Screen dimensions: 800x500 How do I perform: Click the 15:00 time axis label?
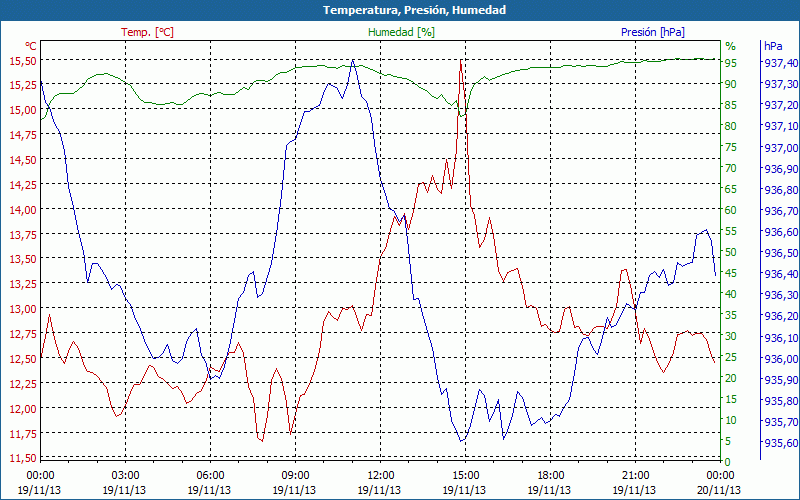(465, 476)
